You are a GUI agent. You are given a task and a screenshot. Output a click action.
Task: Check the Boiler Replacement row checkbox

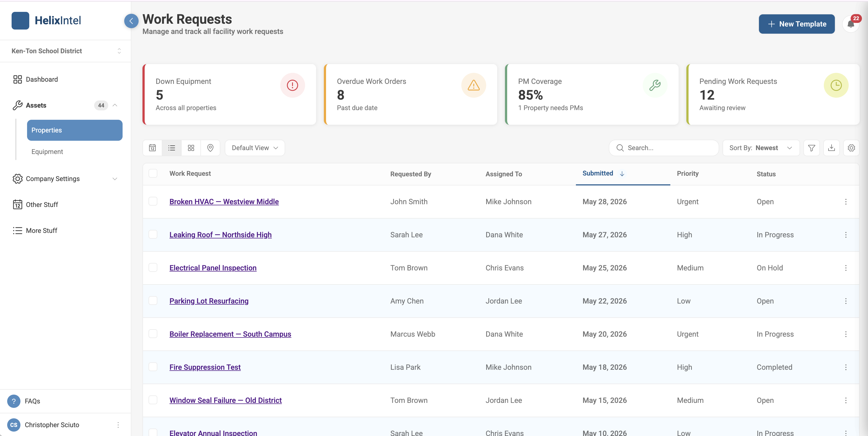153,334
